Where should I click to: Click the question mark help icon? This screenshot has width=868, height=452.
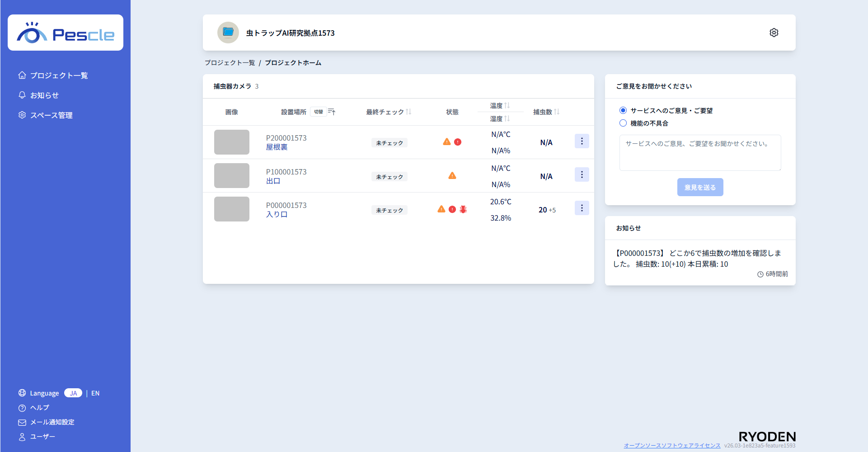click(x=22, y=408)
